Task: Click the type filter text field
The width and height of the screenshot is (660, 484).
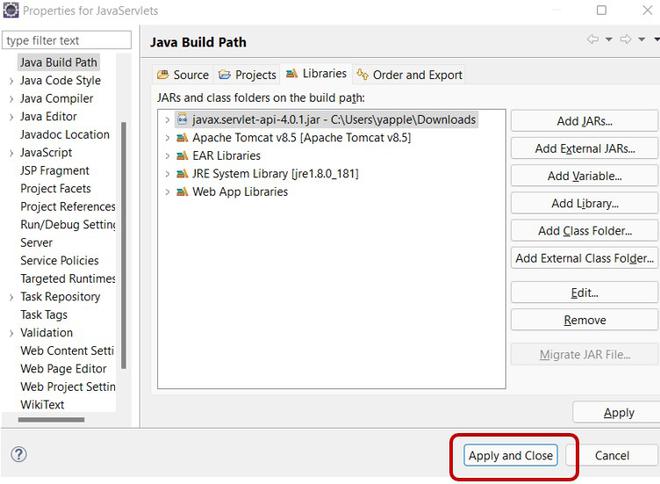Action: (x=66, y=41)
